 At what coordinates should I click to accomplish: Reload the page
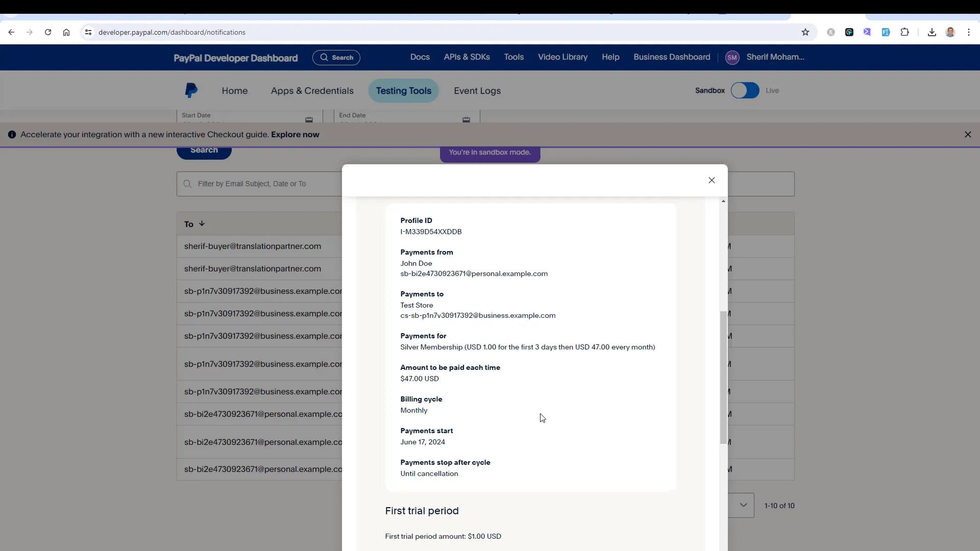click(x=48, y=32)
